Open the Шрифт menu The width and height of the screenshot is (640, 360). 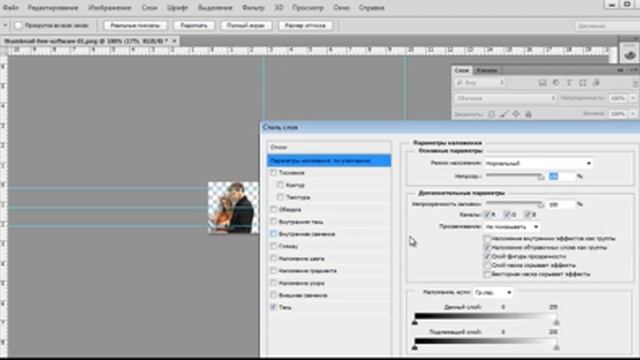(178, 7)
